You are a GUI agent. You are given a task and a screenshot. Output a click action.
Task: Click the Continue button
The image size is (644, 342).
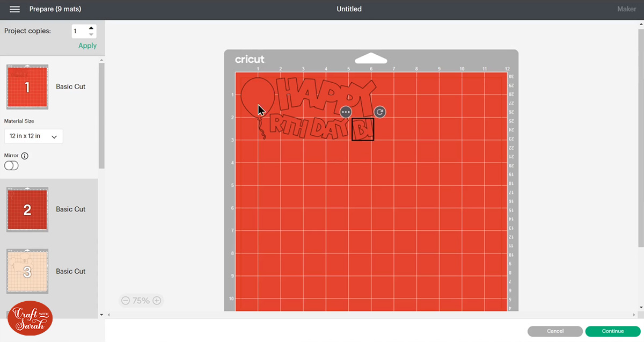pos(613,331)
